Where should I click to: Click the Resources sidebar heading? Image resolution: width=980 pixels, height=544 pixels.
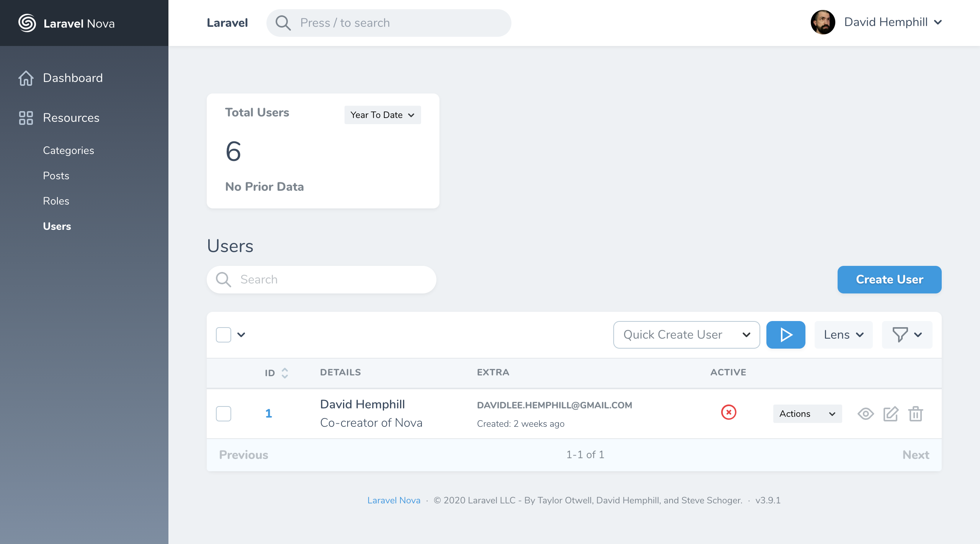coord(71,118)
